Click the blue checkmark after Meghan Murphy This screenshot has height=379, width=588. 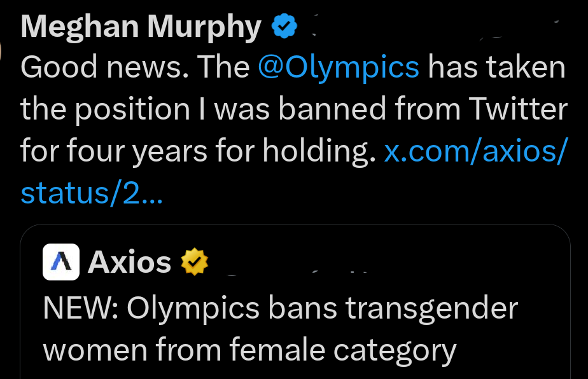(283, 25)
